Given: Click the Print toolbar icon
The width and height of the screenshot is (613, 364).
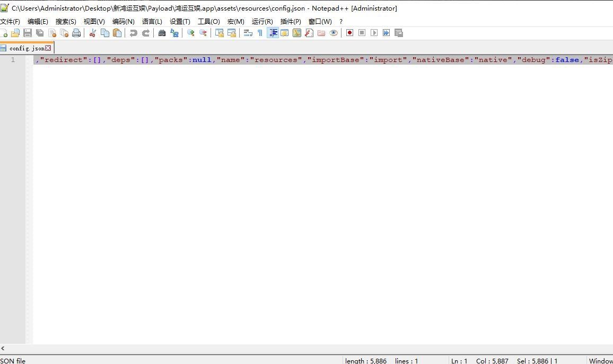Looking at the screenshot, I should pyautogui.click(x=76, y=33).
